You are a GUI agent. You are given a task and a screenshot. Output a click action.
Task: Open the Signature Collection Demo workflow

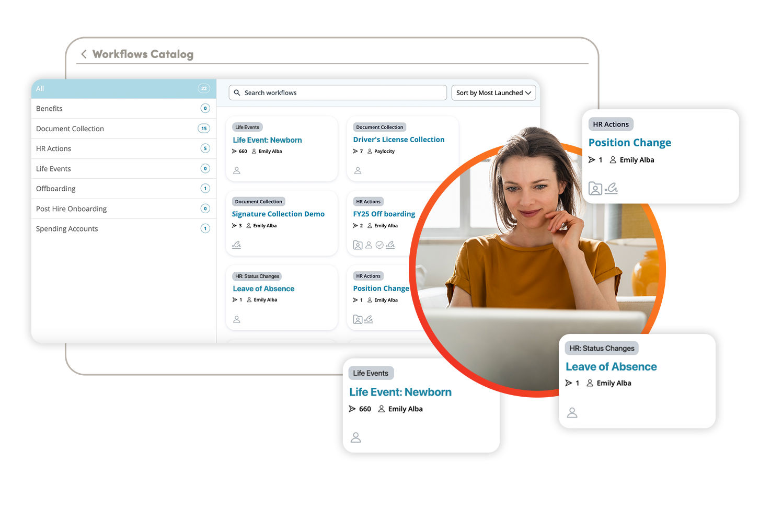(278, 214)
